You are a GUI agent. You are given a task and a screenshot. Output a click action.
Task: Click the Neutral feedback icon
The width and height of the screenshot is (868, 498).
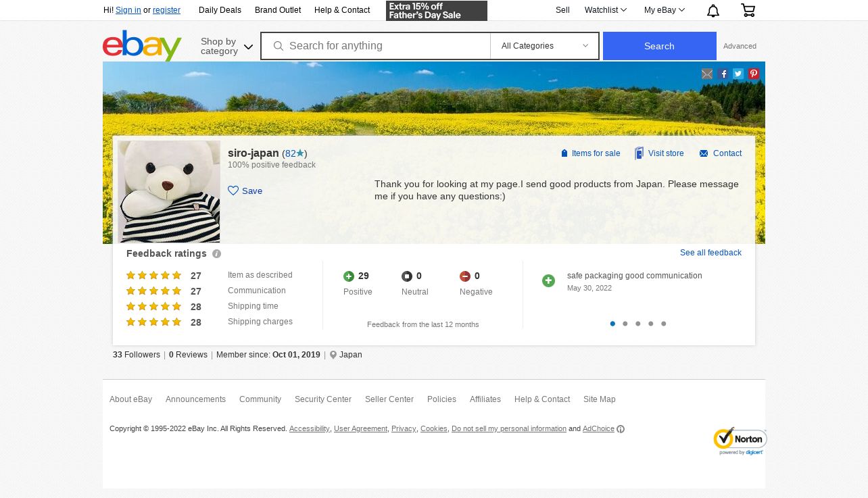click(407, 276)
